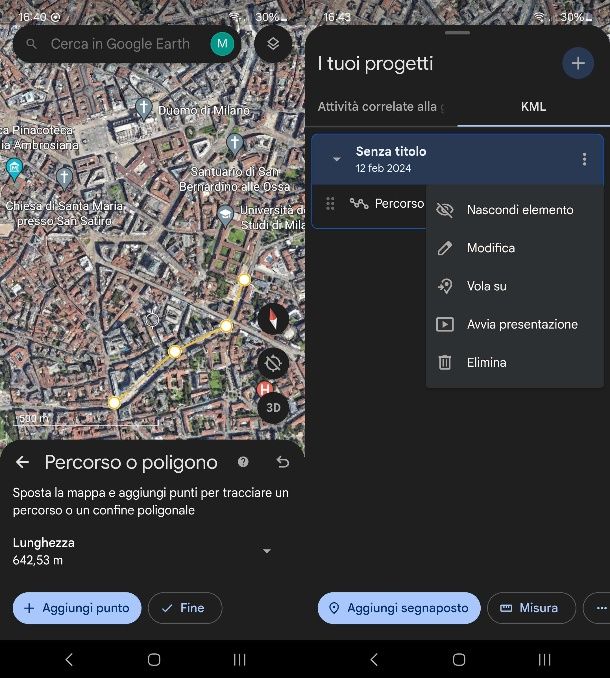Screen dimensions: 610x678
Task: Choose Nascondi elemento from menu
Action: coord(514,210)
